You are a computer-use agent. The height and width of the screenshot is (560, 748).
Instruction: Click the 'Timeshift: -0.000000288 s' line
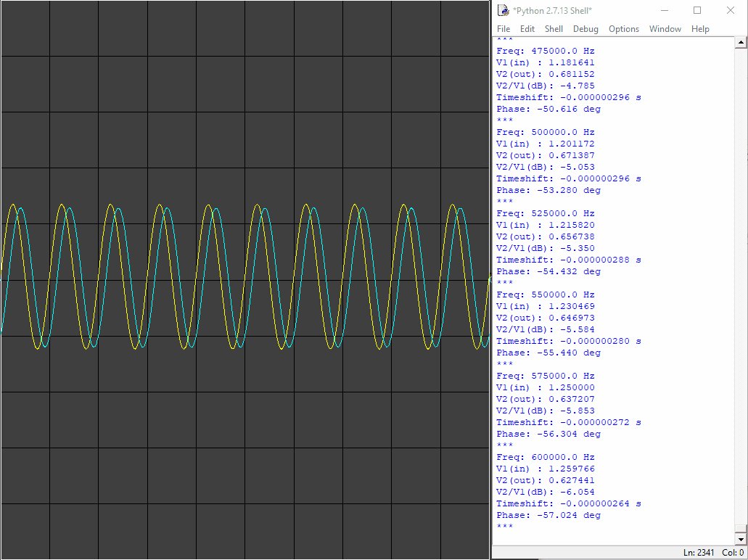click(x=569, y=260)
